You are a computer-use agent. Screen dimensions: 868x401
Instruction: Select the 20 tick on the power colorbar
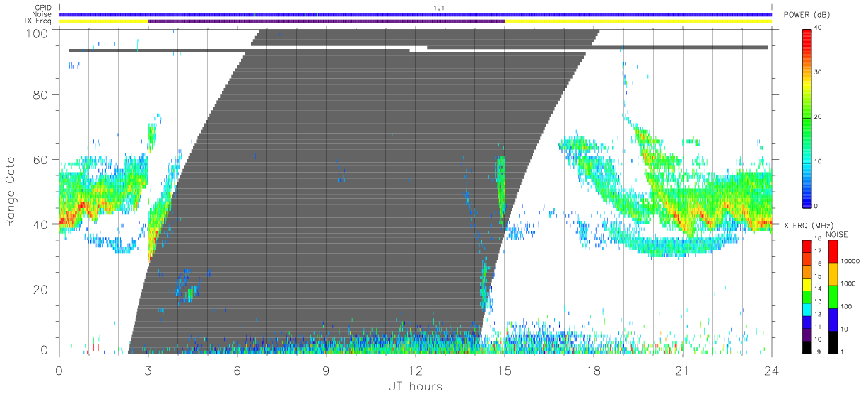(x=819, y=117)
